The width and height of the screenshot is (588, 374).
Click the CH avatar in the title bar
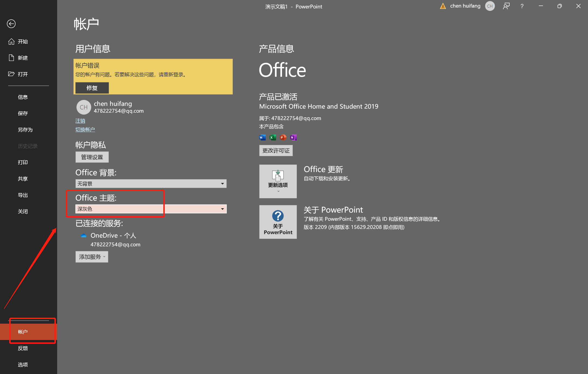pos(490,6)
